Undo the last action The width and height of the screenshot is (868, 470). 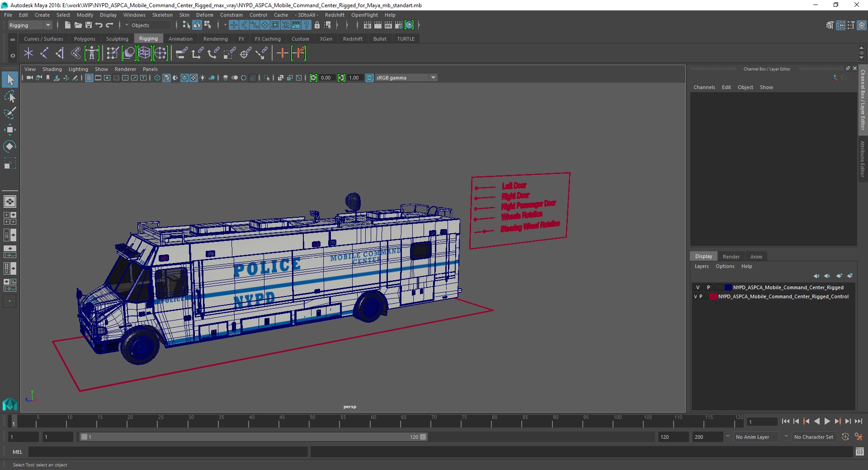tap(99, 25)
